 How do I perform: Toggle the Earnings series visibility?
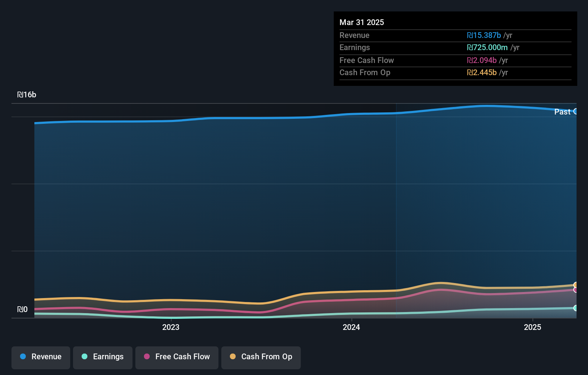102,357
